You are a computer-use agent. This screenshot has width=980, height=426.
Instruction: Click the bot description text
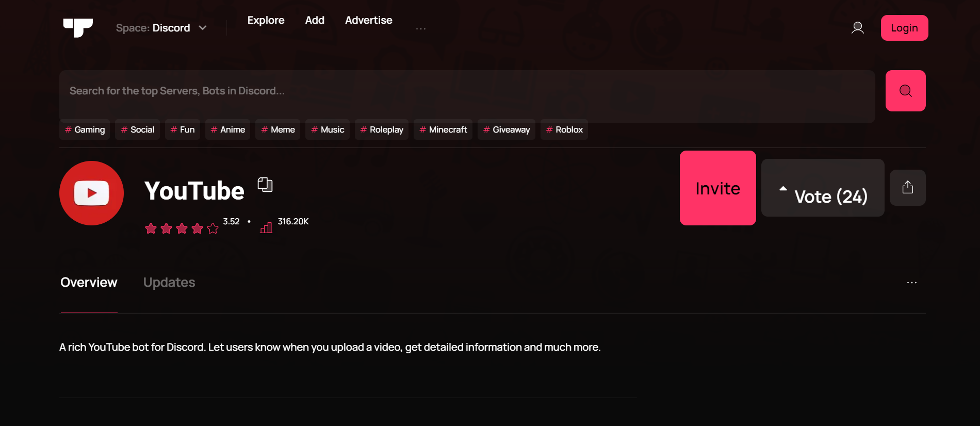click(330, 347)
